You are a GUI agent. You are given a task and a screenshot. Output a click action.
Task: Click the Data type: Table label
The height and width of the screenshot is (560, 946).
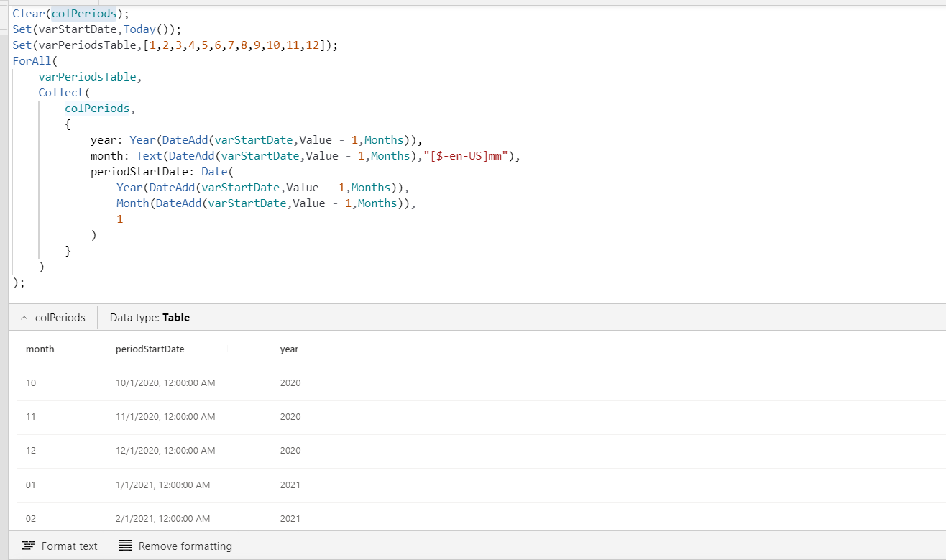[x=150, y=318]
